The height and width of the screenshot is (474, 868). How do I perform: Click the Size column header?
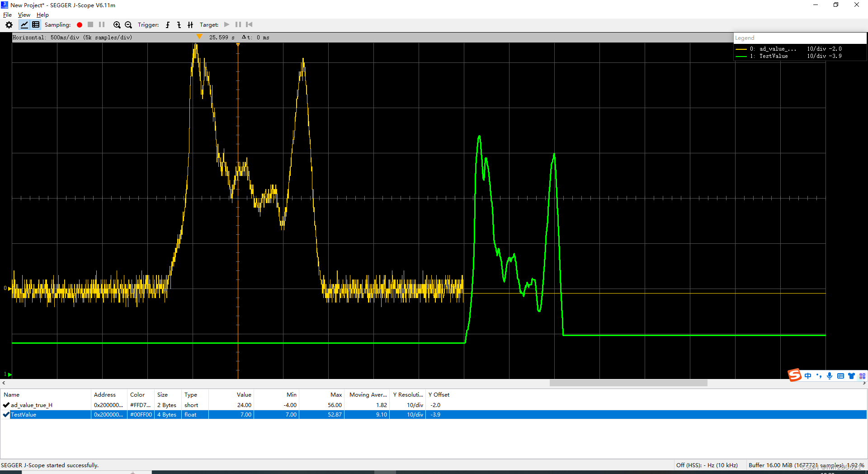[x=168, y=395]
